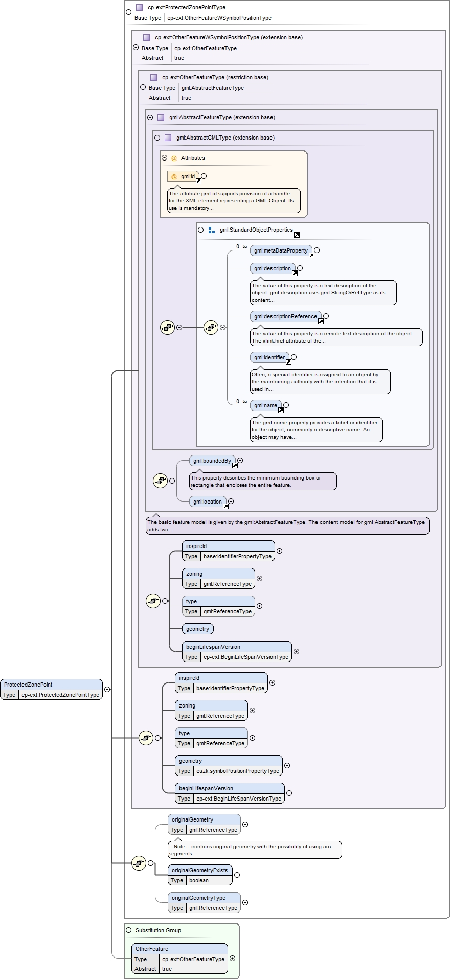Follow the gml:descriptionReference reference arrow

point(321,321)
